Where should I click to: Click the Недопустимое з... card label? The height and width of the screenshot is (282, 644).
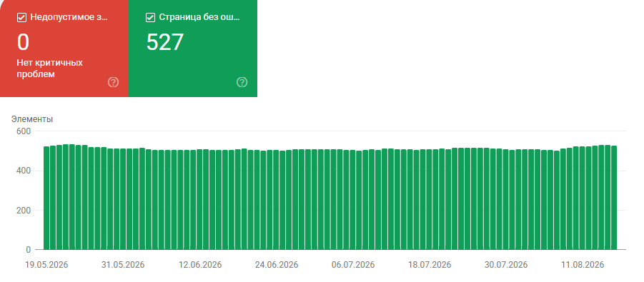pos(69,18)
